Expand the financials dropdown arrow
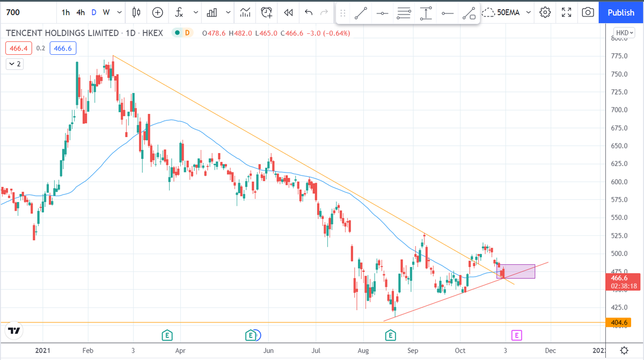 point(228,12)
